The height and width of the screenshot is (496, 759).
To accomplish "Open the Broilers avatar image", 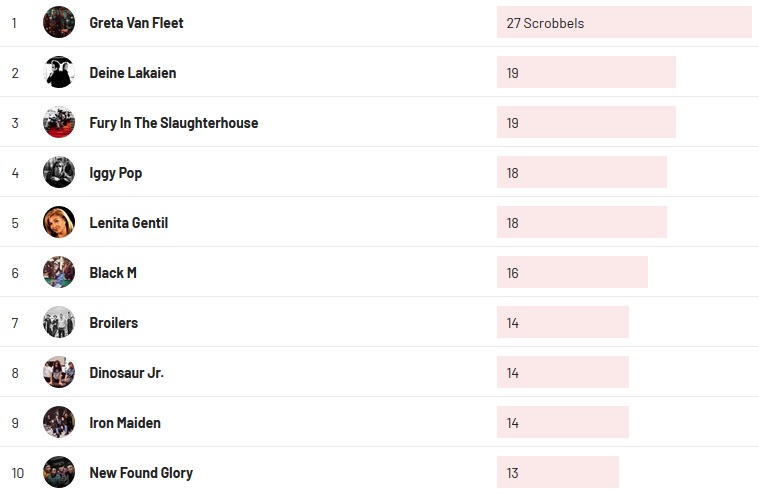I will tap(59, 322).
